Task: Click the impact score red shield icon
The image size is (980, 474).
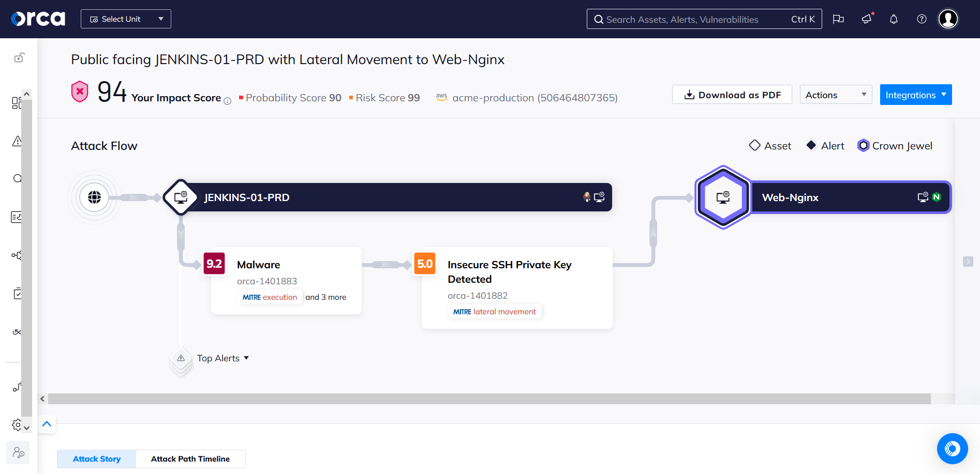Action: [80, 92]
